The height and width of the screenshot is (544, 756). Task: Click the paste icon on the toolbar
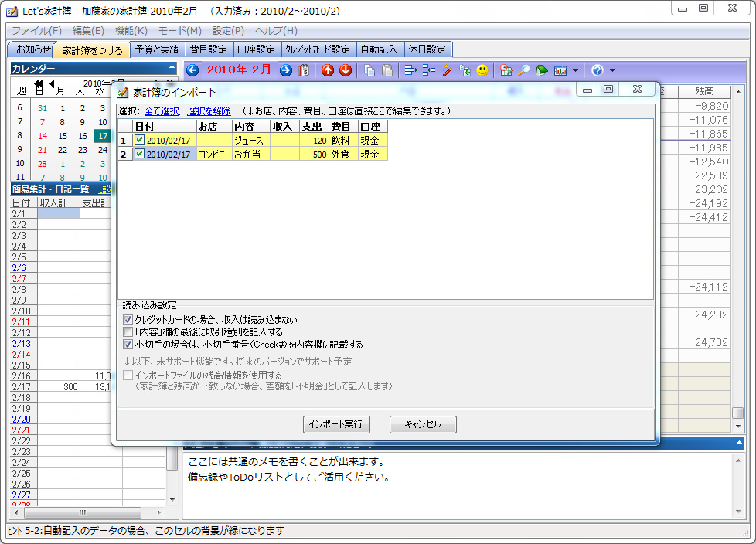386,70
